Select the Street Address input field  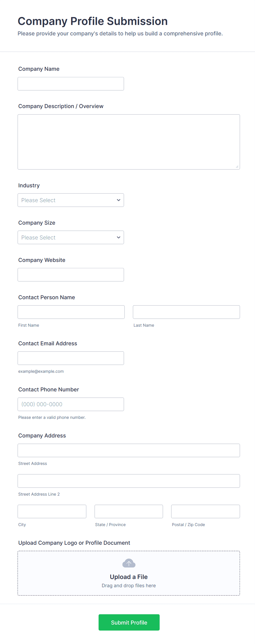point(129,450)
